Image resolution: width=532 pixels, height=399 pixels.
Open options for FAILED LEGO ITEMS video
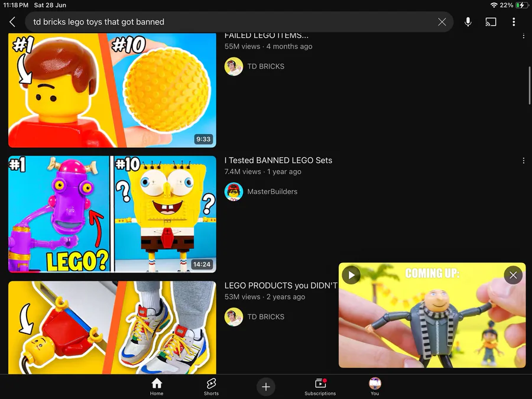524,35
